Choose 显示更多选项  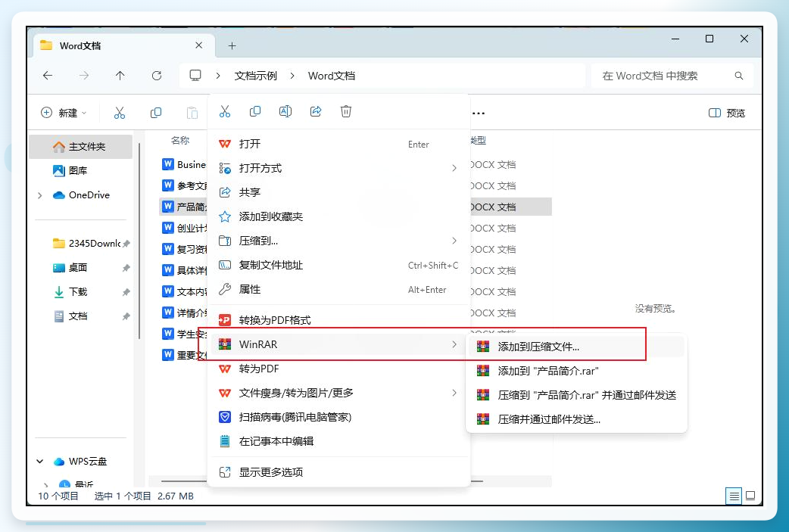(338, 472)
